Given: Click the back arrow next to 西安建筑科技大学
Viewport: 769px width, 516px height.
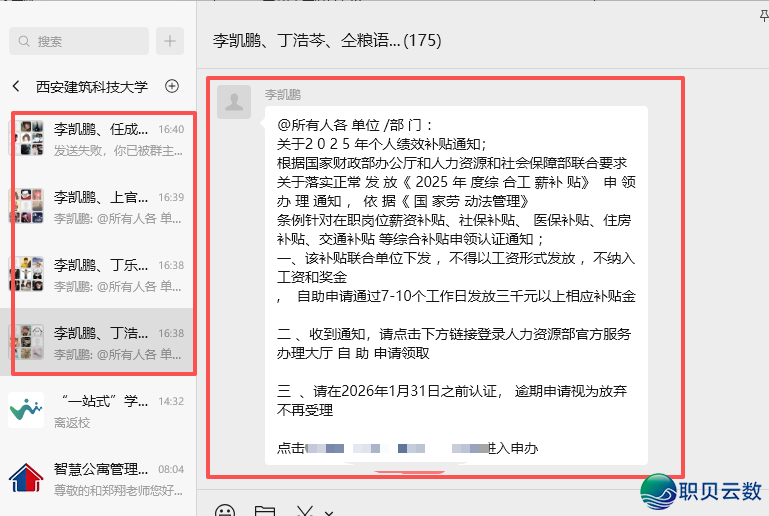Looking at the screenshot, I should (16, 87).
